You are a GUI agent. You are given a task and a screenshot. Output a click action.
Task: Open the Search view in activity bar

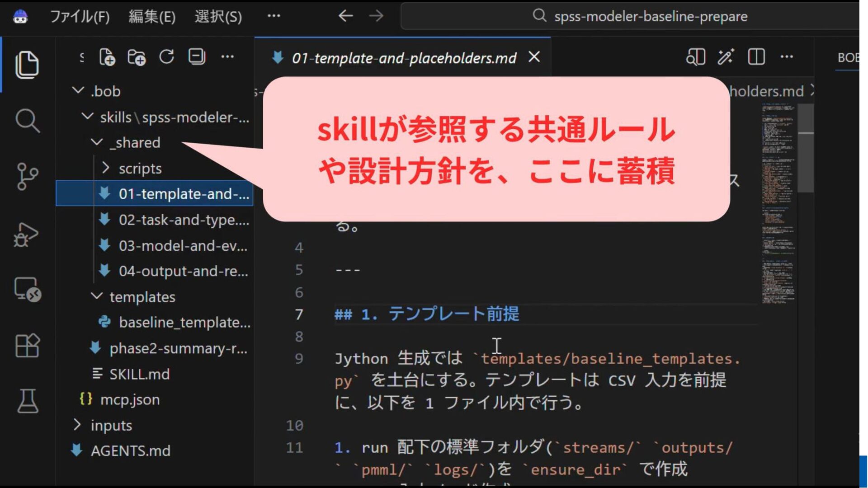[x=27, y=121]
